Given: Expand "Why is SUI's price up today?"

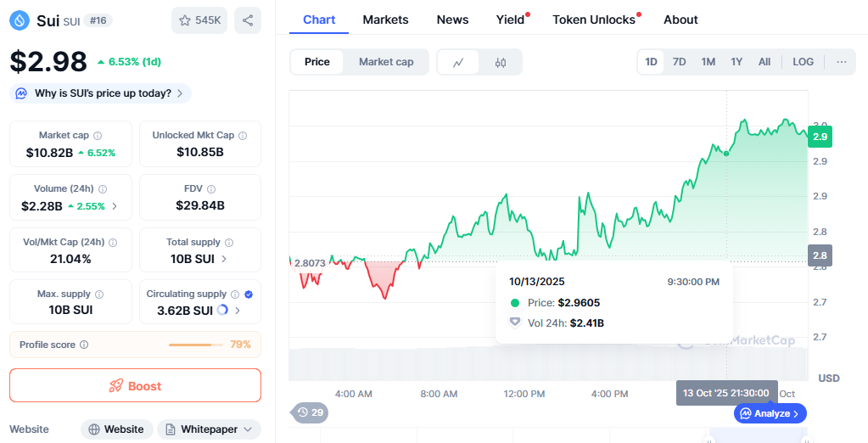Looking at the screenshot, I should point(100,93).
